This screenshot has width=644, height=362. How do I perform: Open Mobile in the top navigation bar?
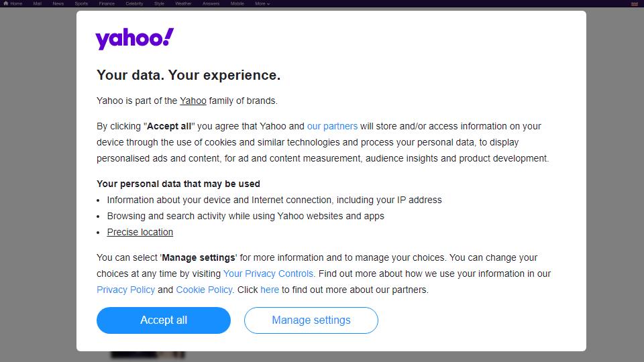pyautogui.click(x=237, y=4)
